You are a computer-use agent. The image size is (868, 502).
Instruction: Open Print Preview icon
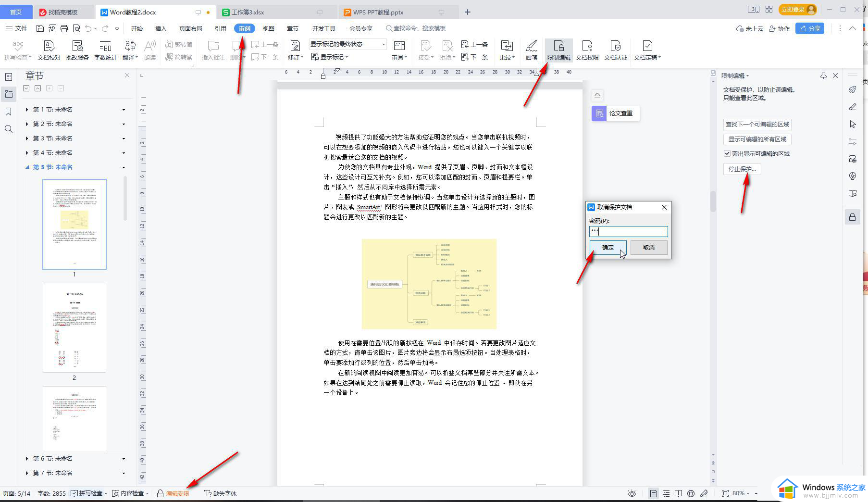click(x=76, y=28)
